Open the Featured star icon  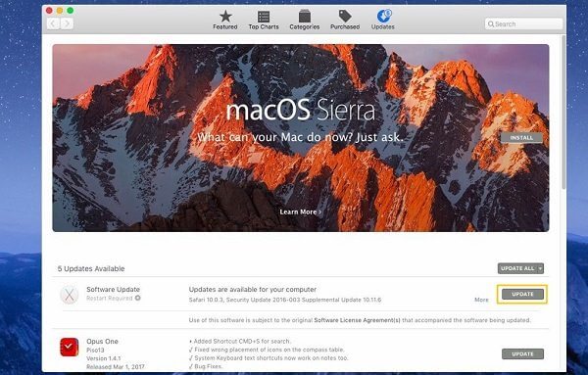coord(225,16)
